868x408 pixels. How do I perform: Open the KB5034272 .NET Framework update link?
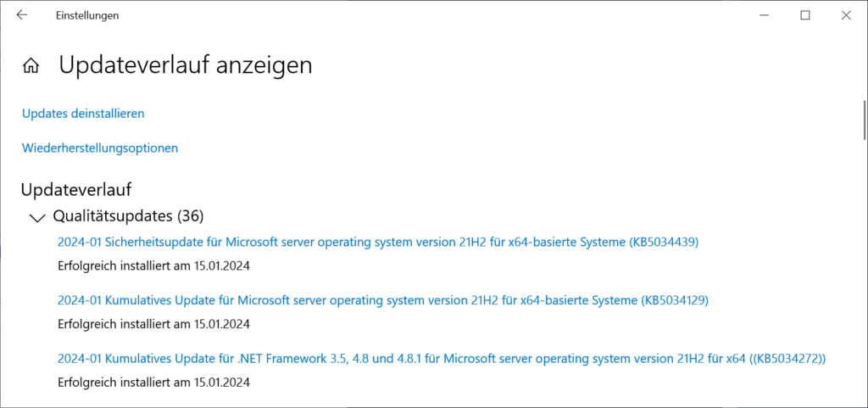(442, 359)
